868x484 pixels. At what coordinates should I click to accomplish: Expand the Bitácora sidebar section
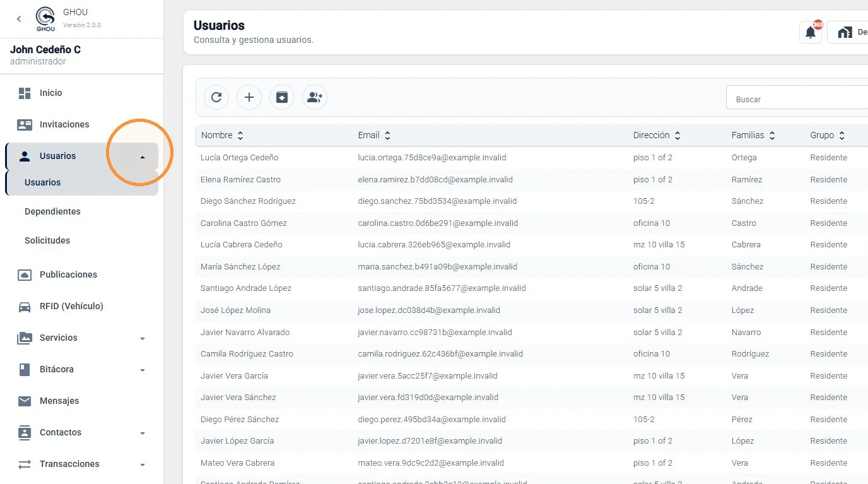pos(143,370)
